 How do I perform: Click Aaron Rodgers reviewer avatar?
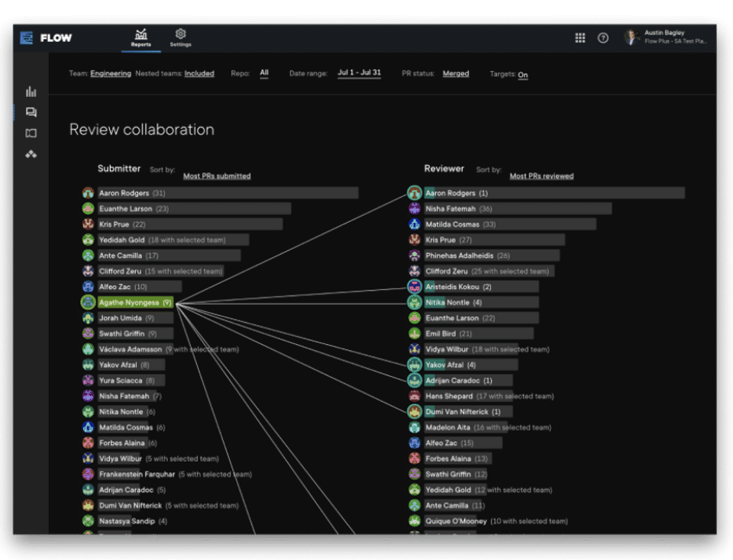coord(414,193)
